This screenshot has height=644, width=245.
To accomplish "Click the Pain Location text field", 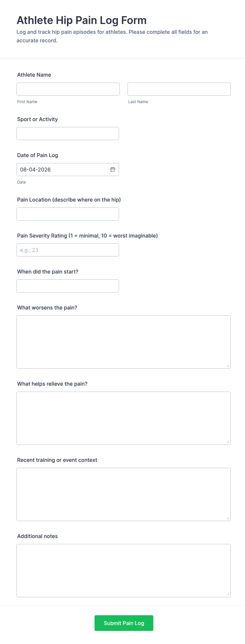I will [x=68, y=214].
